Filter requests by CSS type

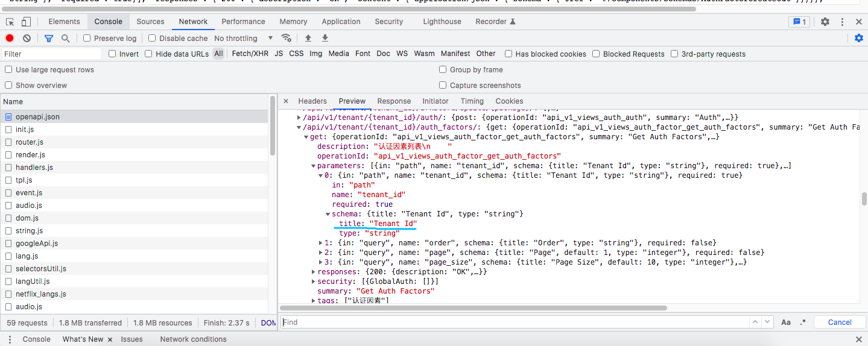tap(296, 54)
